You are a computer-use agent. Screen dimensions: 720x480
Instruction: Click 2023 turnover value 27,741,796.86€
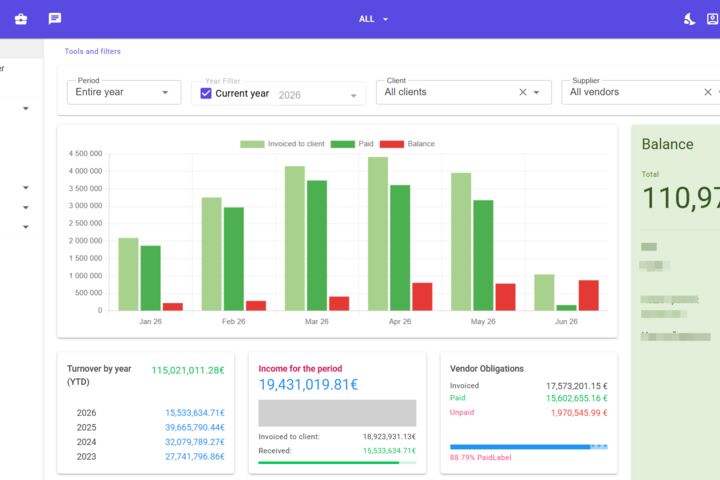point(195,457)
